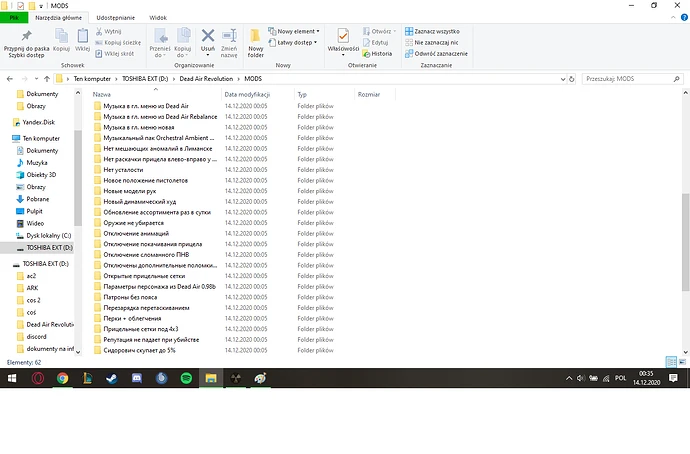Switch to details view icon in status bar
This screenshot has width=690, height=454.
click(x=671, y=362)
